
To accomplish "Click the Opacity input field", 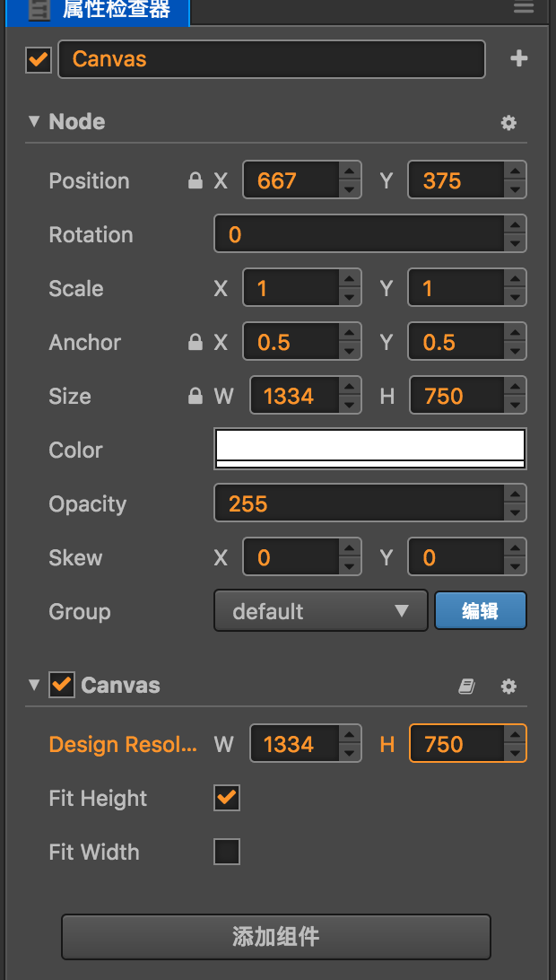I will point(359,504).
